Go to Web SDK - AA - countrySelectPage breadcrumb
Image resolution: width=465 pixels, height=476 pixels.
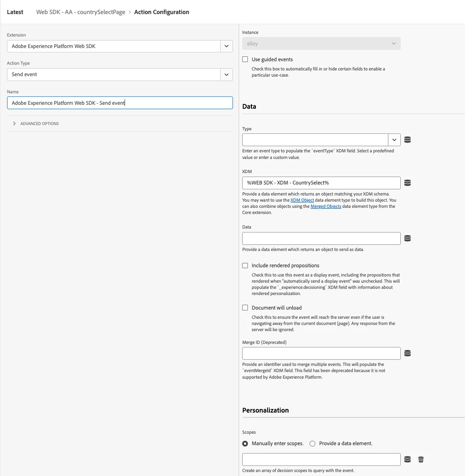coord(81,12)
